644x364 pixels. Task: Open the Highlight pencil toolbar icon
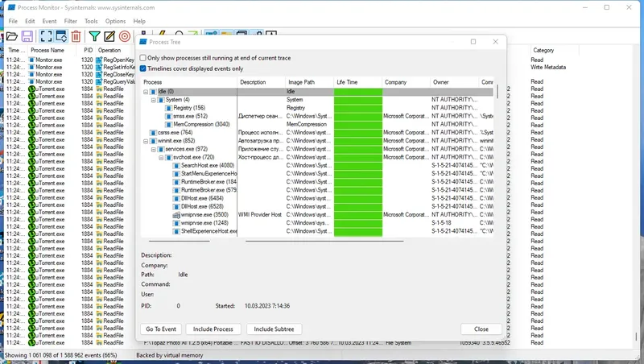pos(109,36)
